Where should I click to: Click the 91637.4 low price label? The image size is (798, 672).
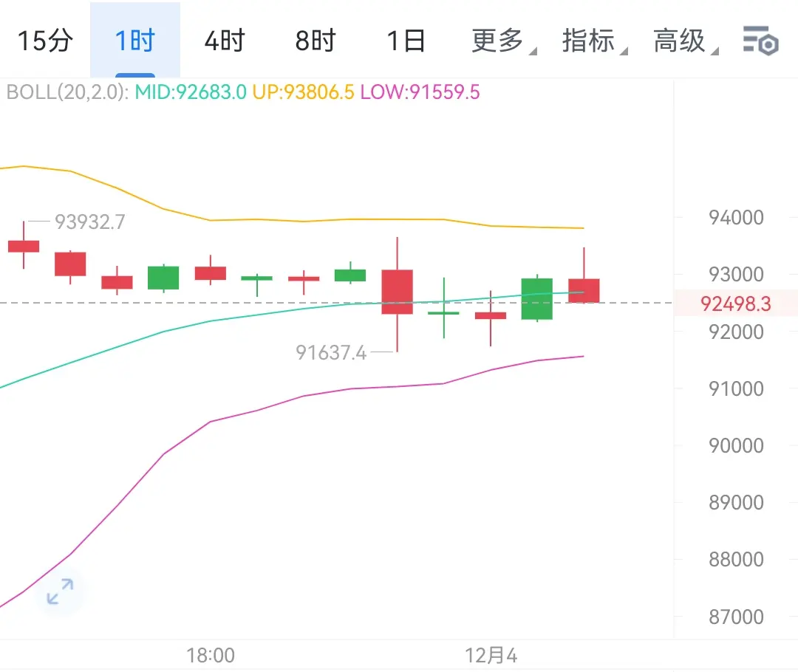[x=331, y=352]
